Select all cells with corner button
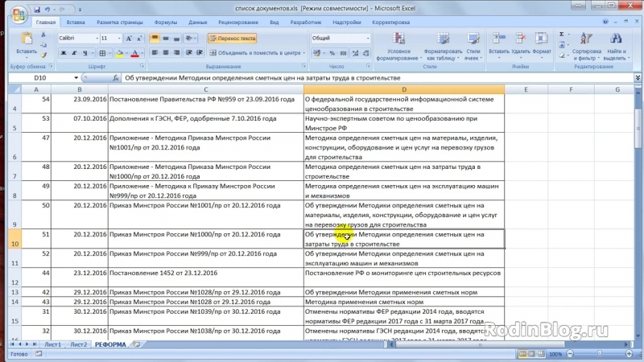The image size is (644, 362). 14,89
